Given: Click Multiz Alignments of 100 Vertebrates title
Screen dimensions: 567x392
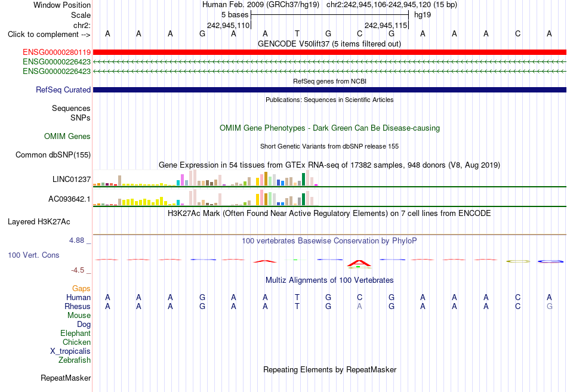Looking at the screenshot, I should [329, 280].
